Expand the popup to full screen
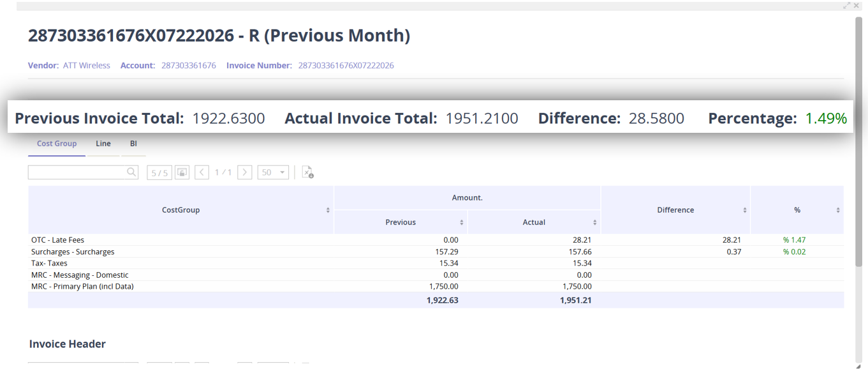This screenshot has height=371, width=868. click(x=847, y=5)
